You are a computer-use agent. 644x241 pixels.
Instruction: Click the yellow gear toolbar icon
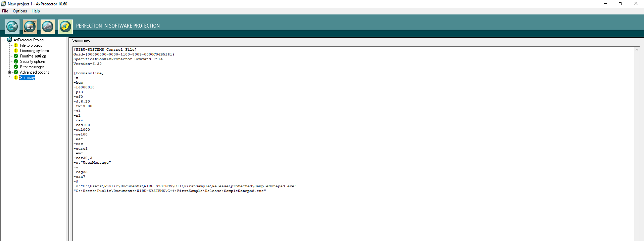(x=65, y=26)
